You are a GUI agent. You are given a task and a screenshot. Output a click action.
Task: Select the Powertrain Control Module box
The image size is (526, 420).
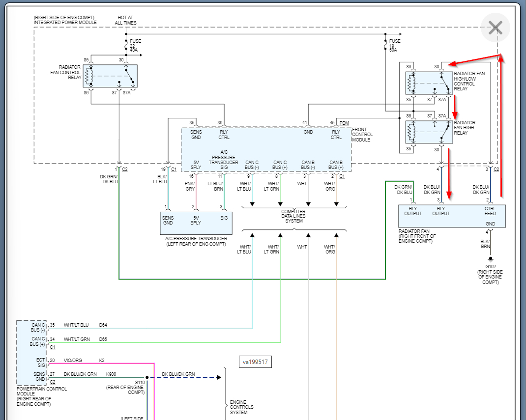click(31, 353)
